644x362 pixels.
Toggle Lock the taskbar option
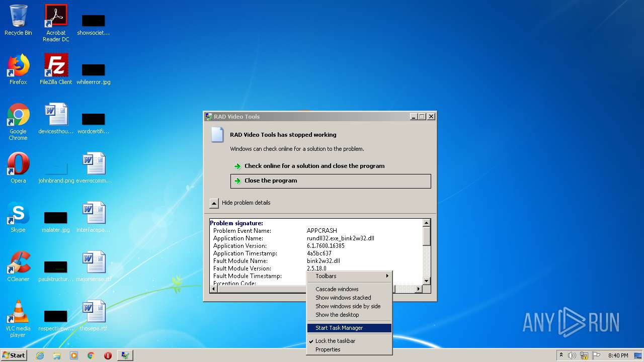[x=349, y=341]
